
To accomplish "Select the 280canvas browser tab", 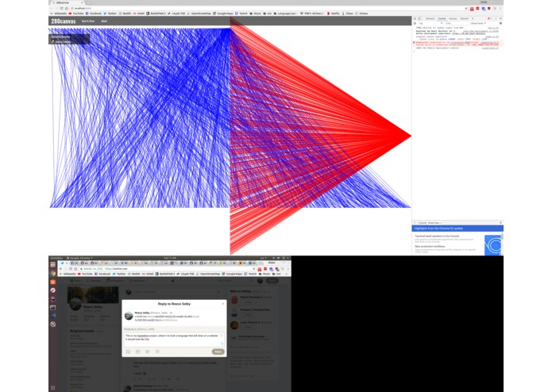I will pyautogui.click(x=68, y=2).
